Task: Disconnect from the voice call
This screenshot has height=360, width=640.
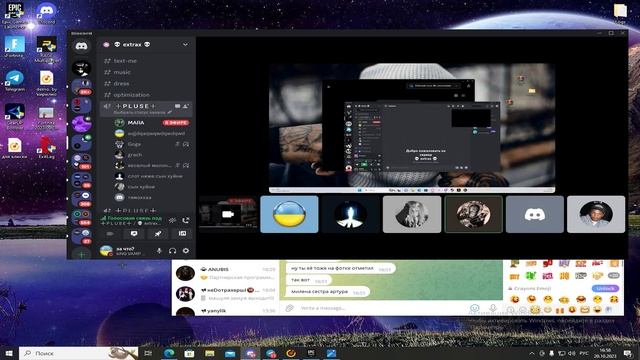Action: [x=186, y=220]
